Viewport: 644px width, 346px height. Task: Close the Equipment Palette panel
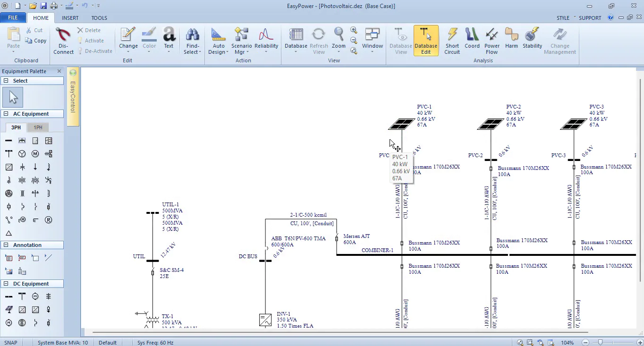59,71
